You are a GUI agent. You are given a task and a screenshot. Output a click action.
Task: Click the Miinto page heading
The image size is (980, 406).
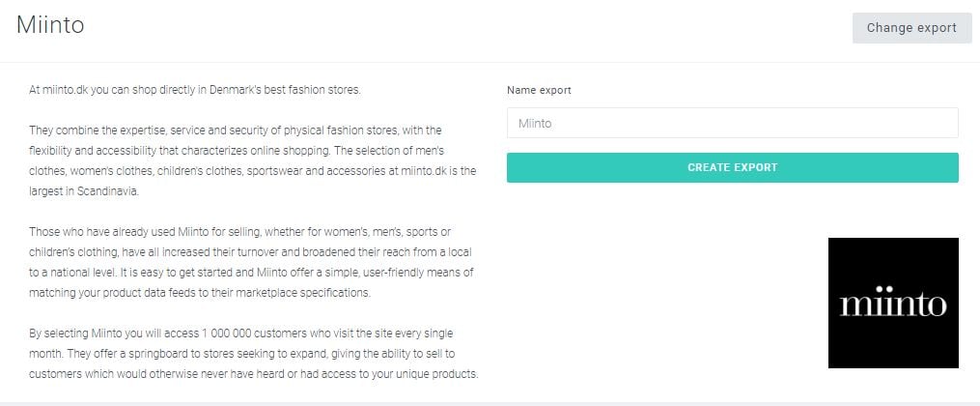pos(50,25)
